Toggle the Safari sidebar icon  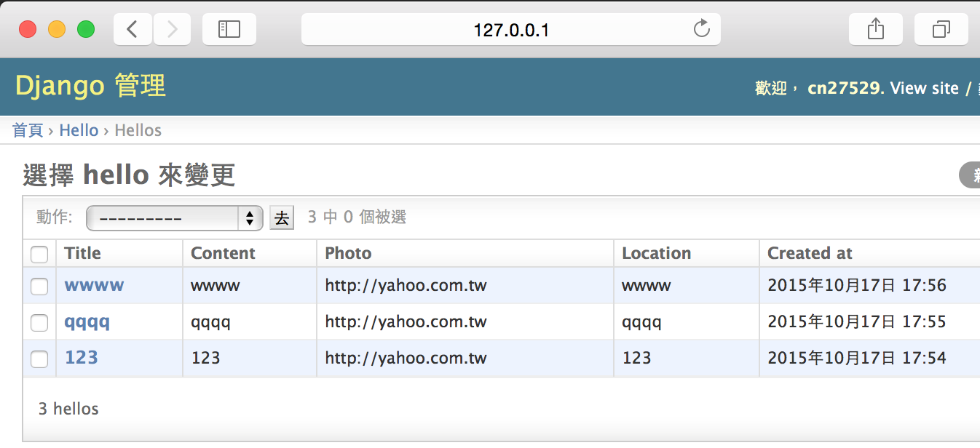pyautogui.click(x=229, y=29)
